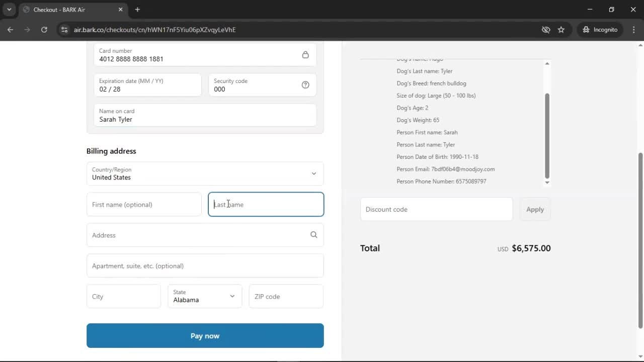Focus the Card number field

pyautogui.click(x=205, y=55)
